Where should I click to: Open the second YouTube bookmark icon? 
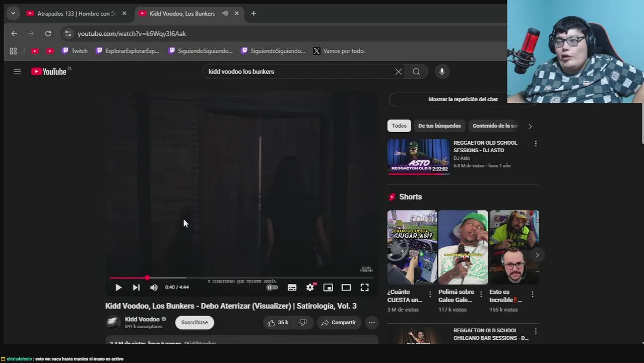(x=50, y=51)
